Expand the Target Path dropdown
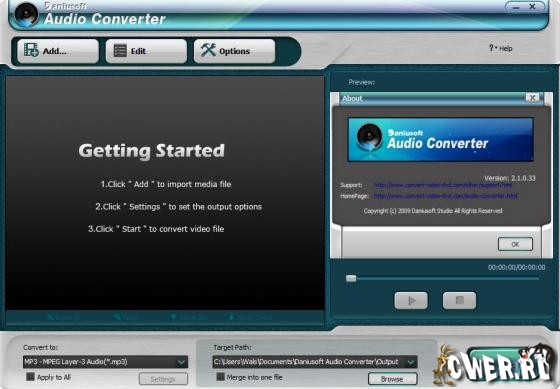 pyautogui.click(x=411, y=362)
